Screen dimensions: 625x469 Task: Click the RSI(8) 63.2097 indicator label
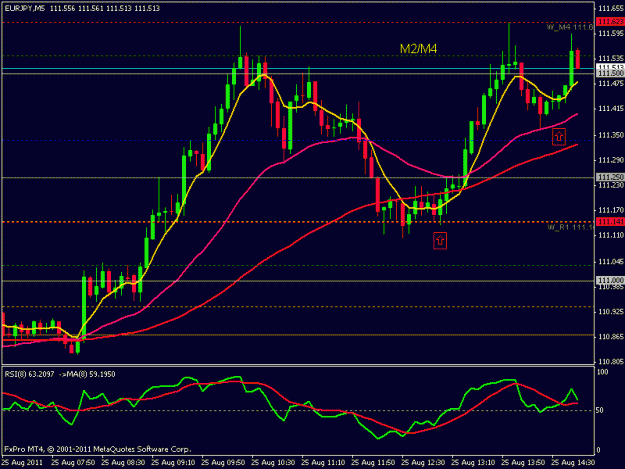click(29, 374)
